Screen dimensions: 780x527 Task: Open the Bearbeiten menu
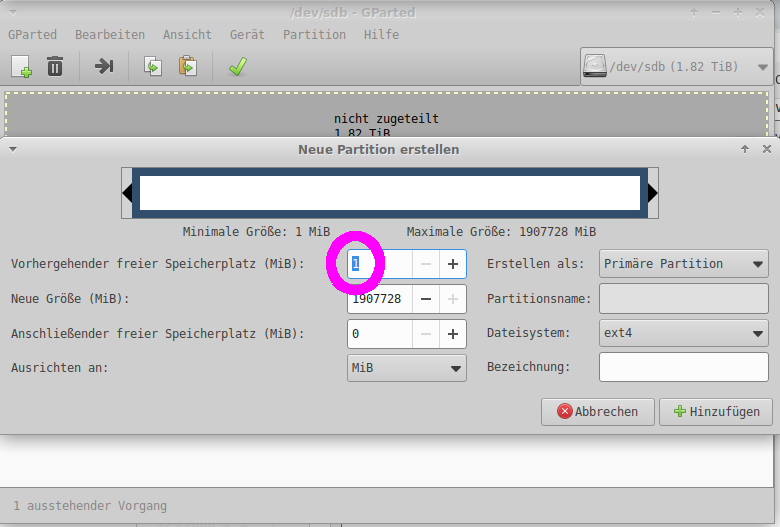coord(110,34)
